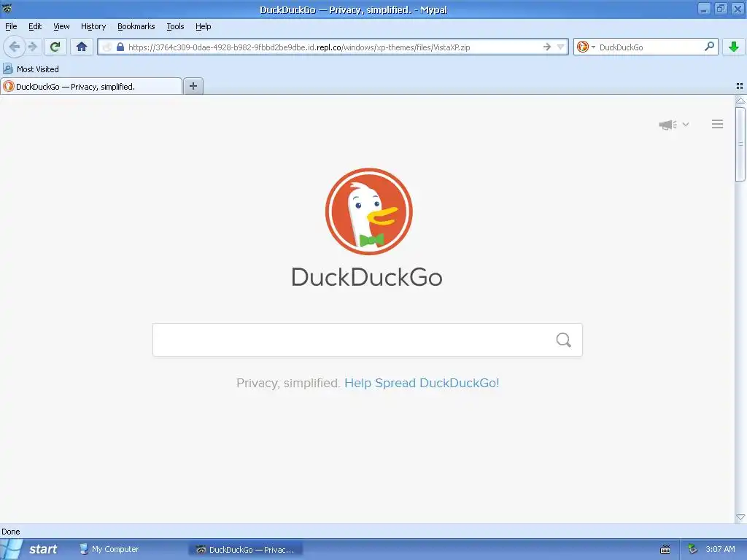
Task: Follow the Help Spread DuckDuckGo! link
Action: 422,383
